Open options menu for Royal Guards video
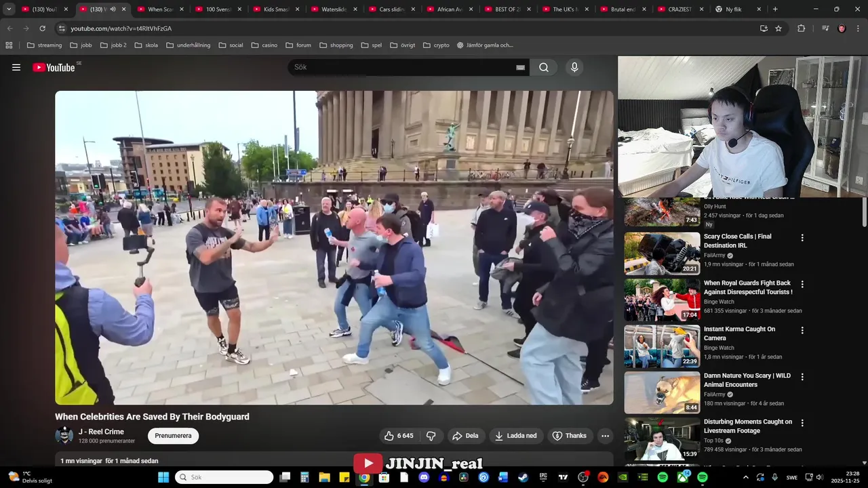Viewport: 868px width, 488px height. (x=802, y=284)
